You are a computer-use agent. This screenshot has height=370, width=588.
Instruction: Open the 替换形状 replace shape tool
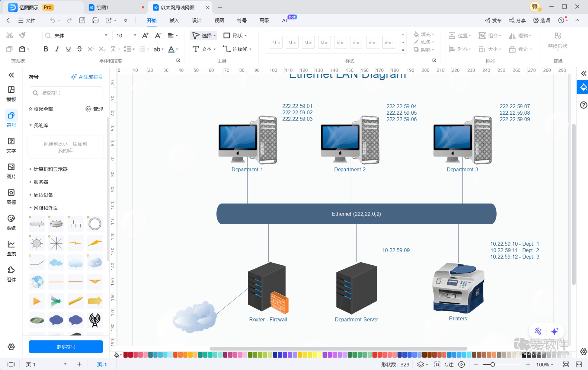click(x=558, y=41)
